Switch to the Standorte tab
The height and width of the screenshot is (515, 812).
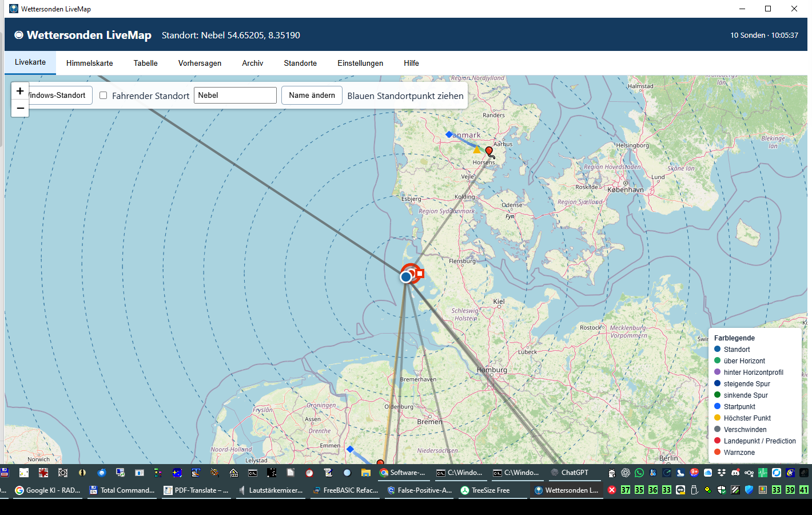click(300, 63)
